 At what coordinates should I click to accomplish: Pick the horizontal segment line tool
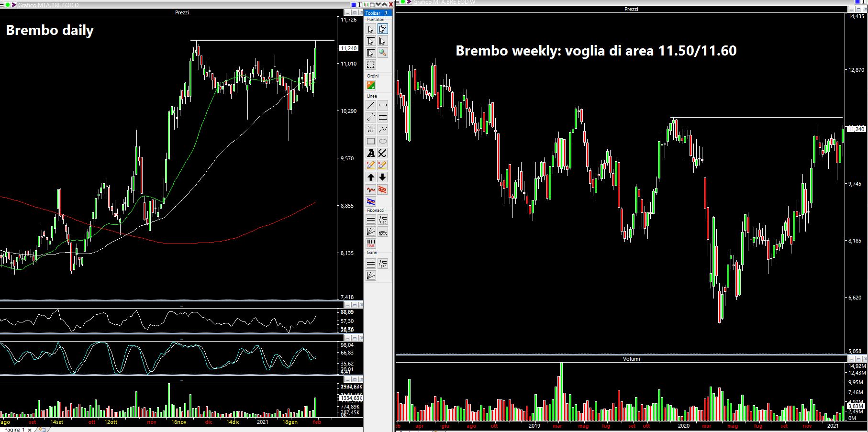click(382, 106)
